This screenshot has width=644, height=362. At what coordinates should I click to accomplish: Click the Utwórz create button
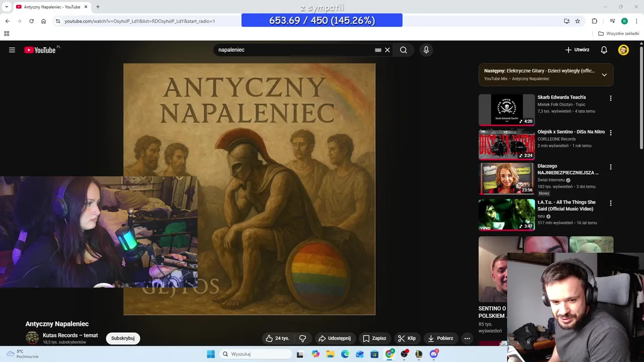pyautogui.click(x=577, y=50)
